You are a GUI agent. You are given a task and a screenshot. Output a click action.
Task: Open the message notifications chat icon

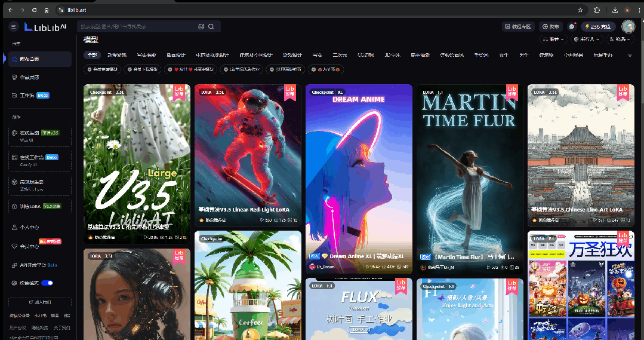coord(572,26)
